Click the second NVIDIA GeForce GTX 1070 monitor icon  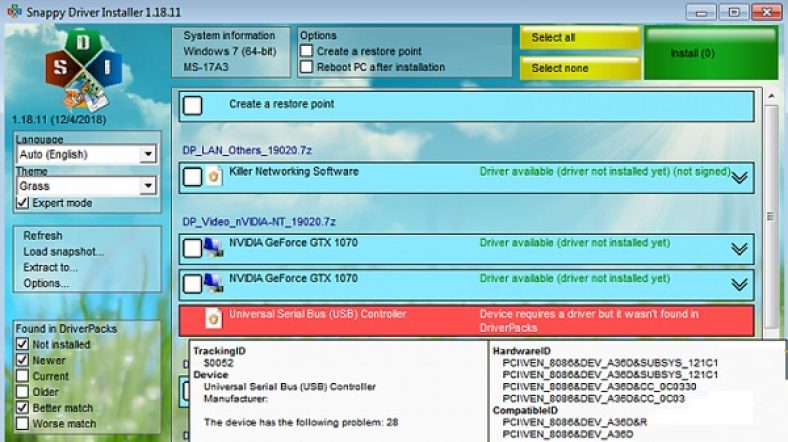[x=214, y=283]
